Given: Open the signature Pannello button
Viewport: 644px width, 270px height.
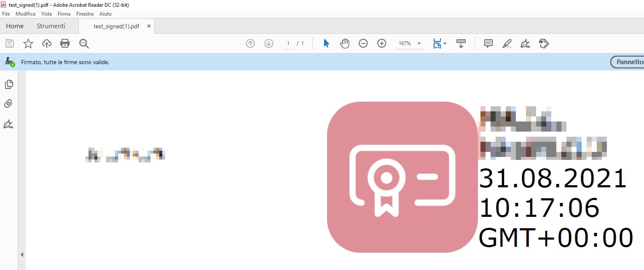Looking at the screenshot, I should point(628,62).
